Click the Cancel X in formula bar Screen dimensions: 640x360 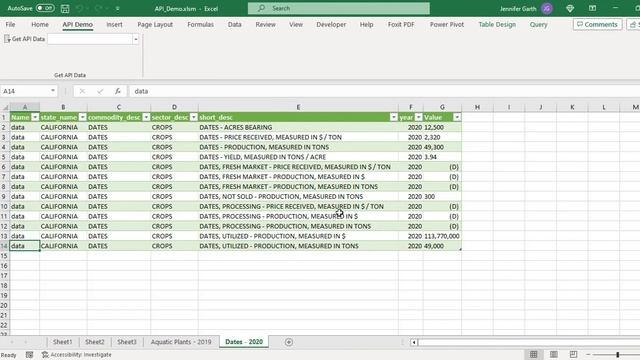tap(82, 91)
